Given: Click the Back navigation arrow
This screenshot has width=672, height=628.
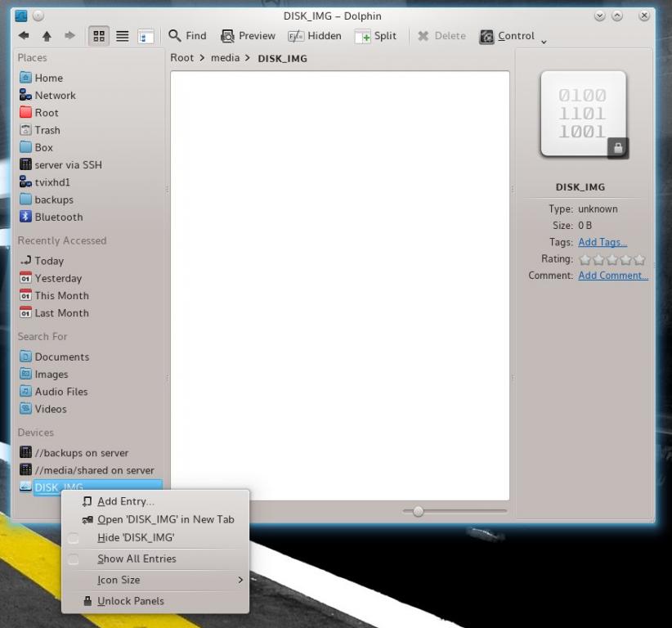Looking at the screenshot, I should point(24,36).
